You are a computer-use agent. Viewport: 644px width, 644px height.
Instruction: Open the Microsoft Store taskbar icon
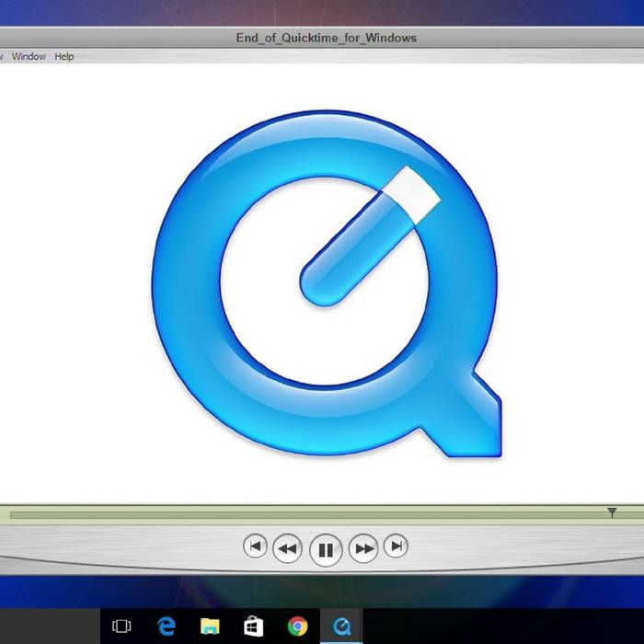[253, 627]
